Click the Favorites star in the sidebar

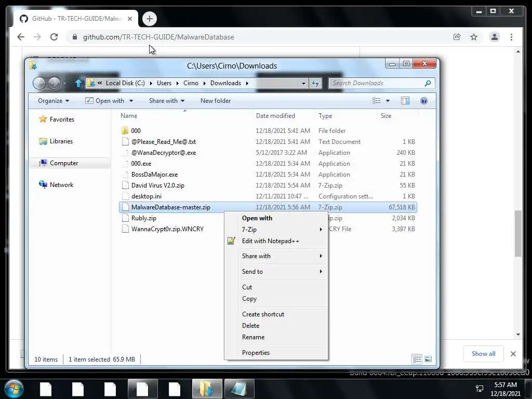(x=43, y=119)
